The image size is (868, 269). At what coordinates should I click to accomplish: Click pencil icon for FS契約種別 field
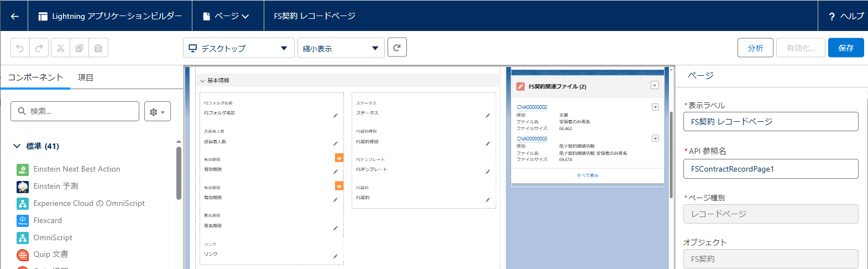point(488,144)
